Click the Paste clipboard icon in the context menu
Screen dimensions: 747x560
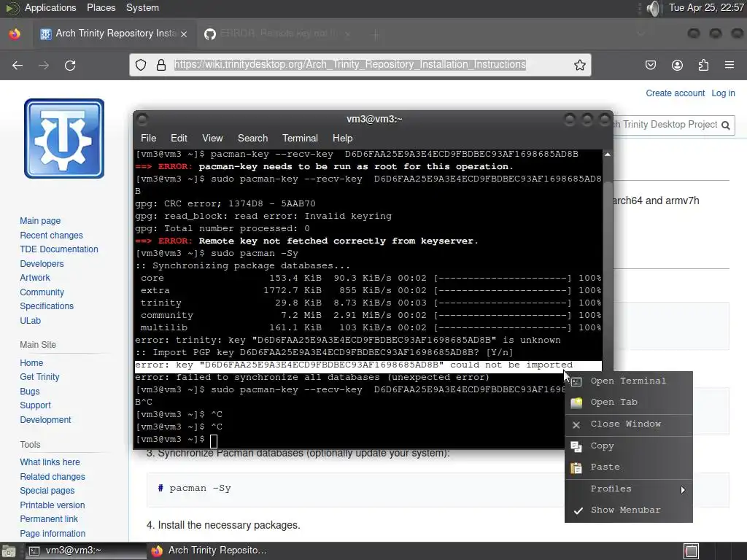point(576,468)
